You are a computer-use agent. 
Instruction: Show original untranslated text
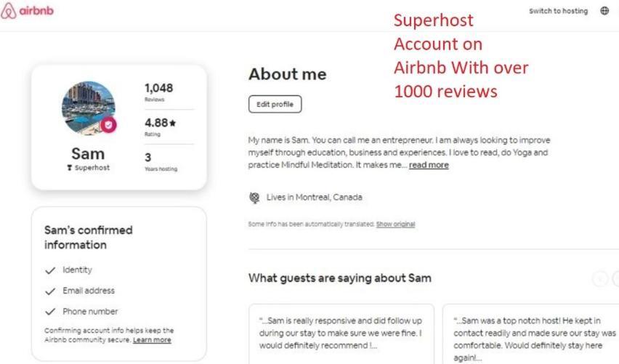tap(395, 225)
